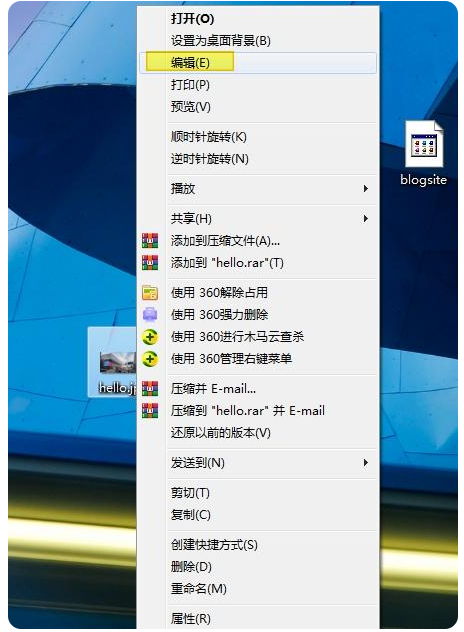464x632 pixels.
Task: Click WinRAR icon beside 压缩到 "hello.rar" 并 E-mail
Action: pyautogui.click(x=150, y=411)
